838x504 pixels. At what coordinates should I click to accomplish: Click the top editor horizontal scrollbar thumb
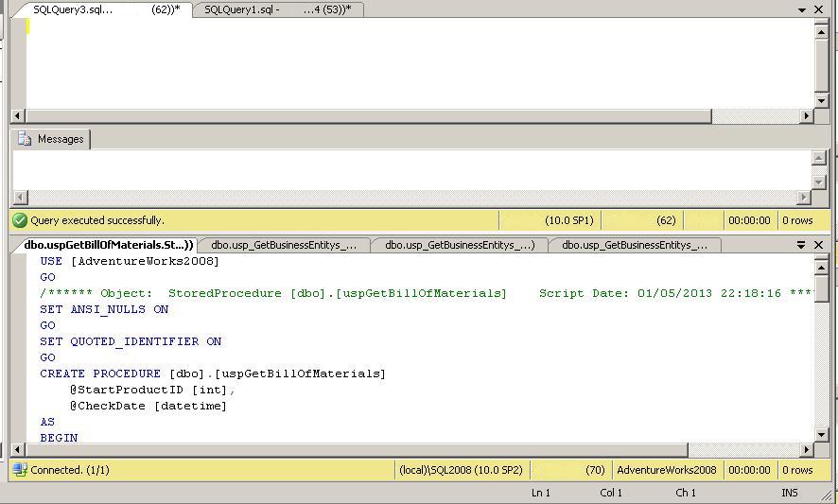[x=369, y=116]
